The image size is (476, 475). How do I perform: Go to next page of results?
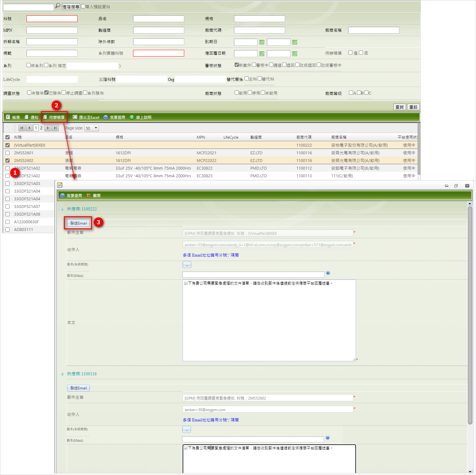(x=48, y=128)
